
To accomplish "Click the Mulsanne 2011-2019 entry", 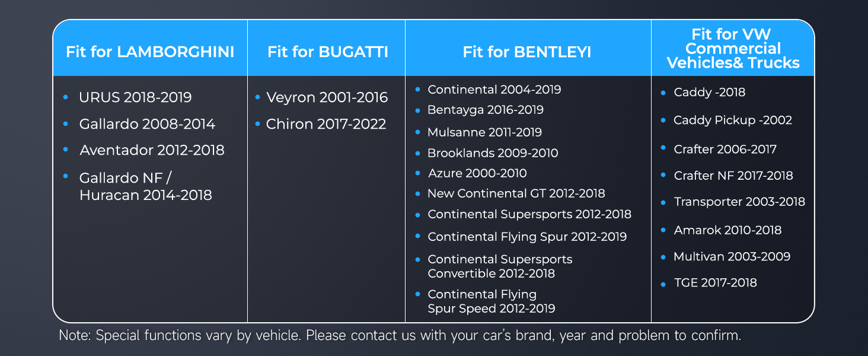I will pyautogui.click(x=484, y=132).
